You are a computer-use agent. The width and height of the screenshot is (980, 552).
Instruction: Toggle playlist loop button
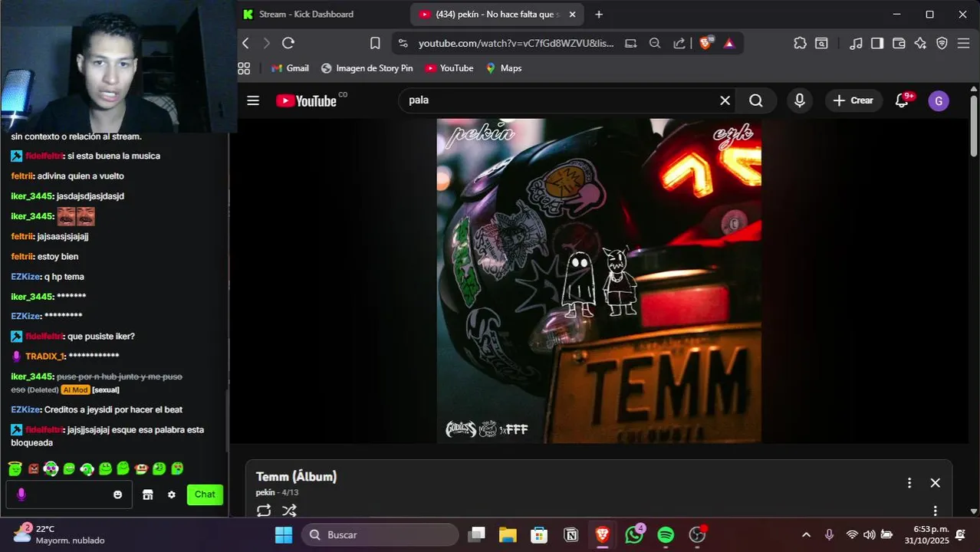click(264, 510)
